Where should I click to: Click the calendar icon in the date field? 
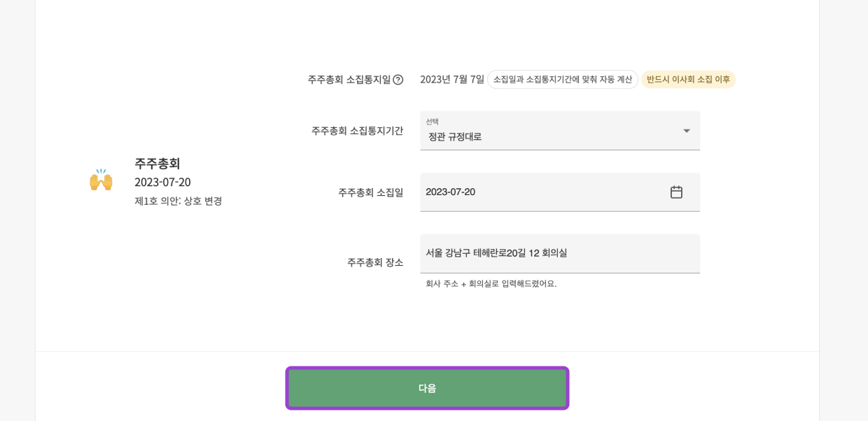[x=676, y=192]
